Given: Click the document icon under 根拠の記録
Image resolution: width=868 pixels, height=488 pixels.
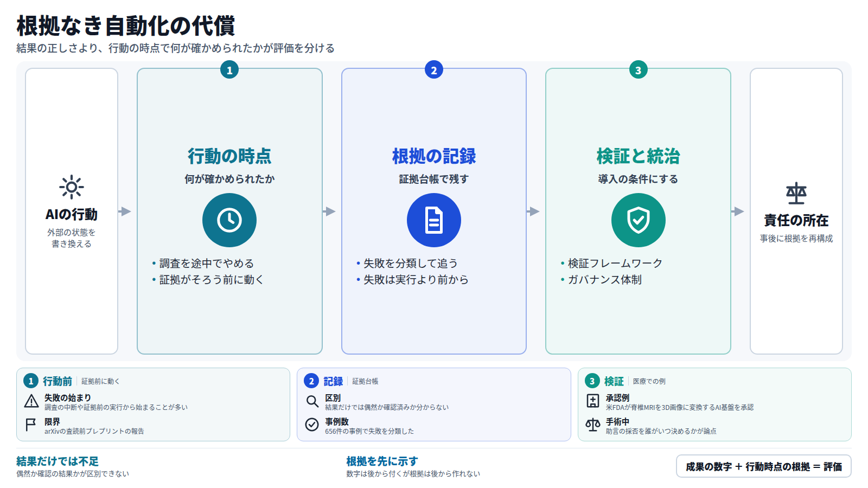Looking at the screenshot, I should point(434,220).
